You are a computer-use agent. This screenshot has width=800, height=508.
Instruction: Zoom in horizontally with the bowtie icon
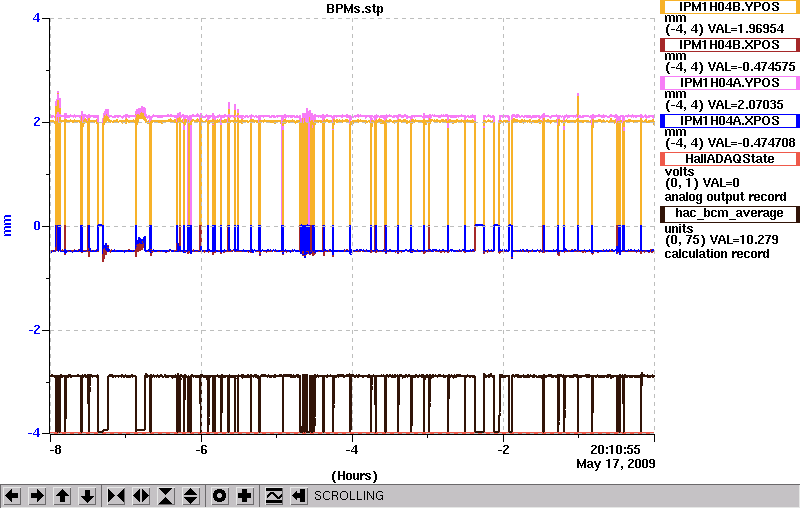[116, 496]
